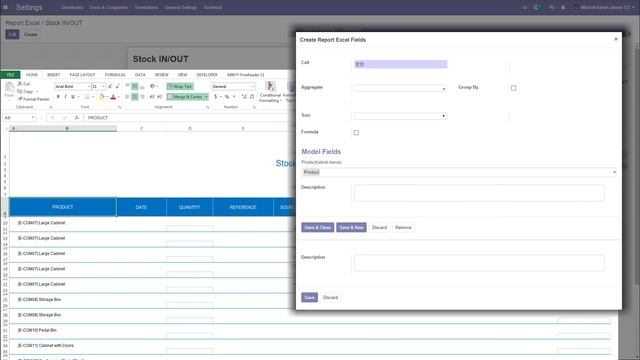The image size is (640, 360).
Task: Switch to the DEVELOPER ribbon tab
Action: [x=207, y=75]
